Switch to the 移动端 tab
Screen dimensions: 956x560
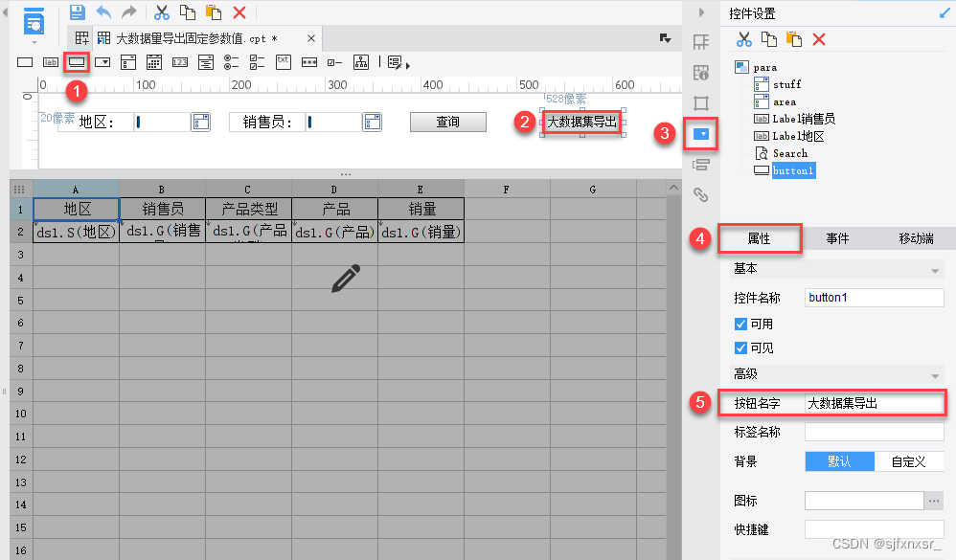[x=916, y=239]
